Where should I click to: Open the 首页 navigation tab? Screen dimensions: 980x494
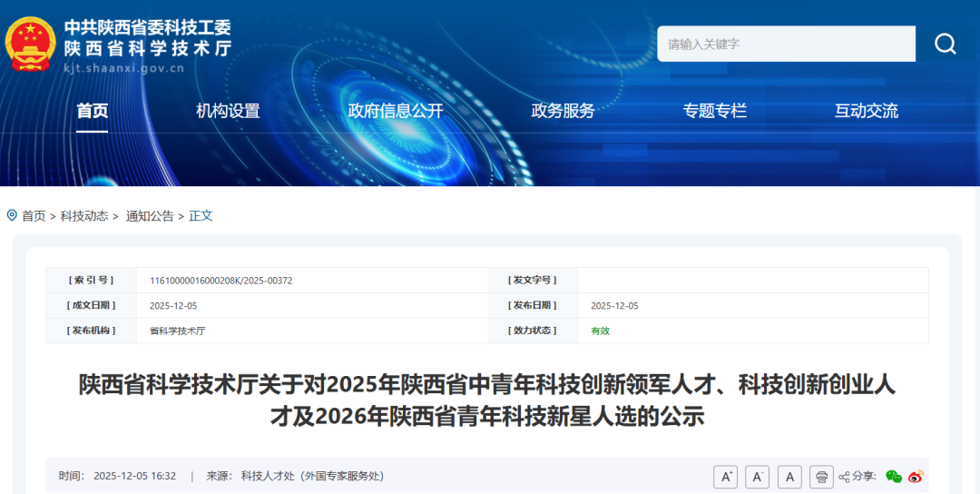click(93, 112)
